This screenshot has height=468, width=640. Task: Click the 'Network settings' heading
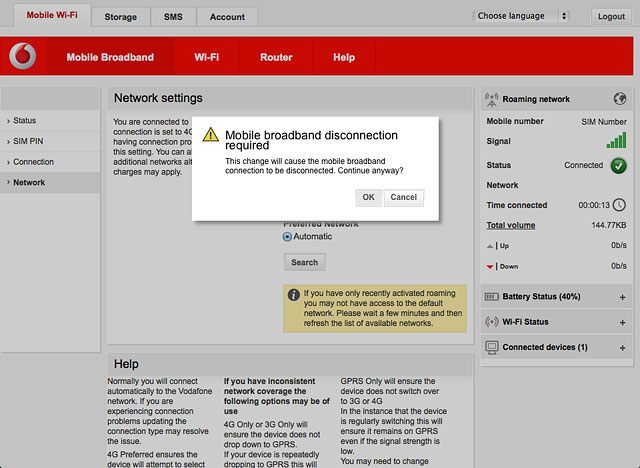click(158, 98)
